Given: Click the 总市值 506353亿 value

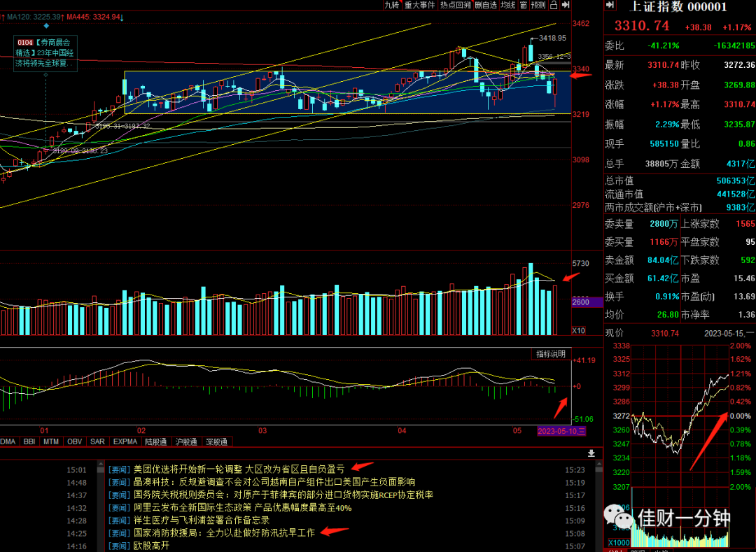Looking at the screenshot, I should pos(736,181).
